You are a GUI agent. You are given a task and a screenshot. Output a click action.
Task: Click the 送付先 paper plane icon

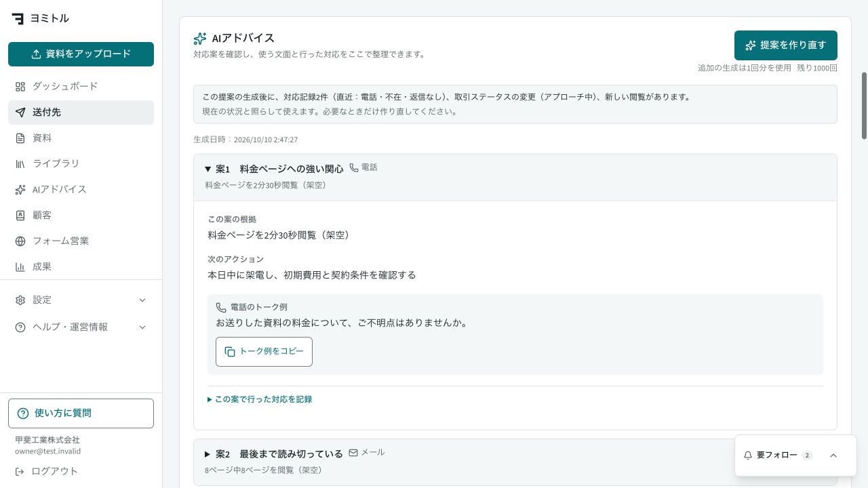(x=20, y=113)
